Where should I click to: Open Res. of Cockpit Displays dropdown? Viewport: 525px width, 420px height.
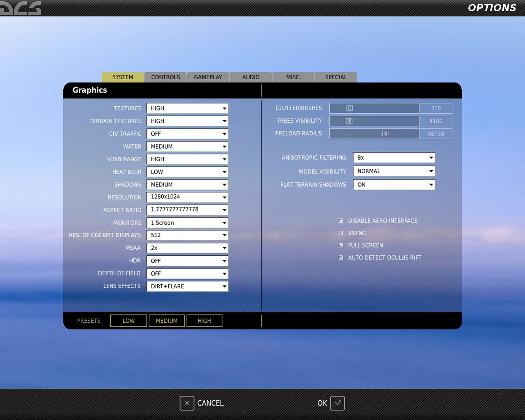tap(187, 235)
